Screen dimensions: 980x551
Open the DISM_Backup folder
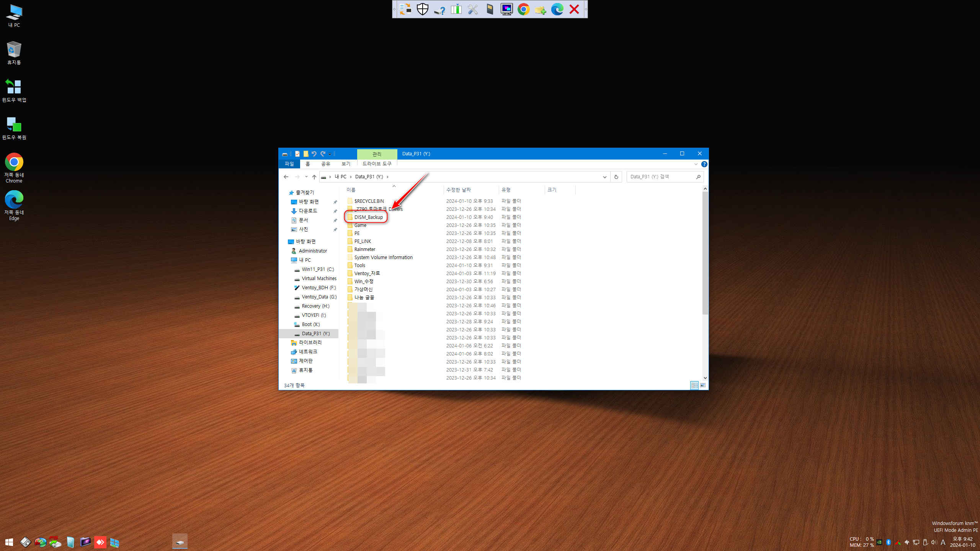click(368, 217)
